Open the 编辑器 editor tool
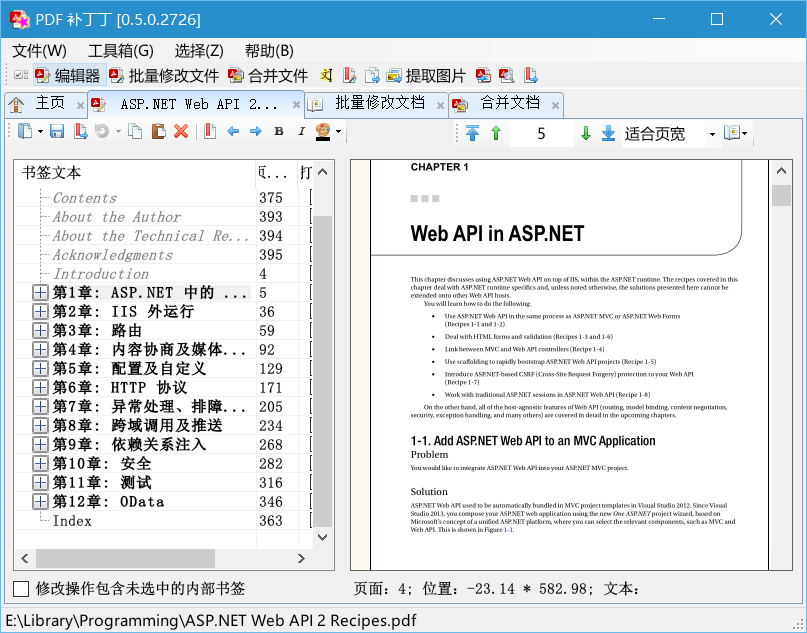Viewport: 807px width, 633px height. click(70, 76)
